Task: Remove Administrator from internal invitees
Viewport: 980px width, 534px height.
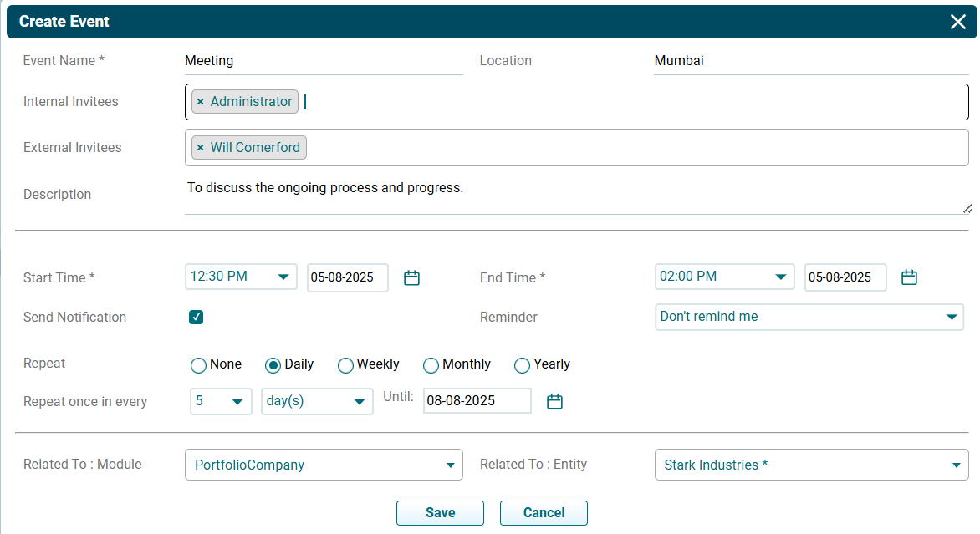Action: click(200, 102)
